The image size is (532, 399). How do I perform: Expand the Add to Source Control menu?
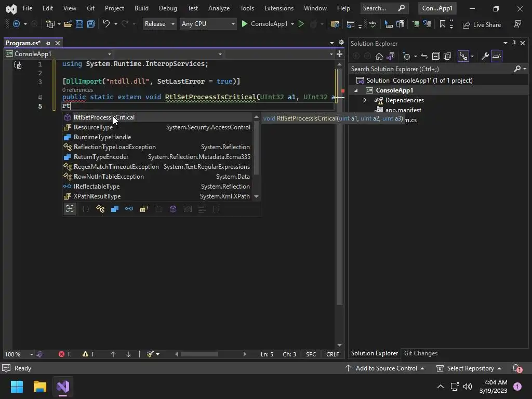click(x=385, y=368)
